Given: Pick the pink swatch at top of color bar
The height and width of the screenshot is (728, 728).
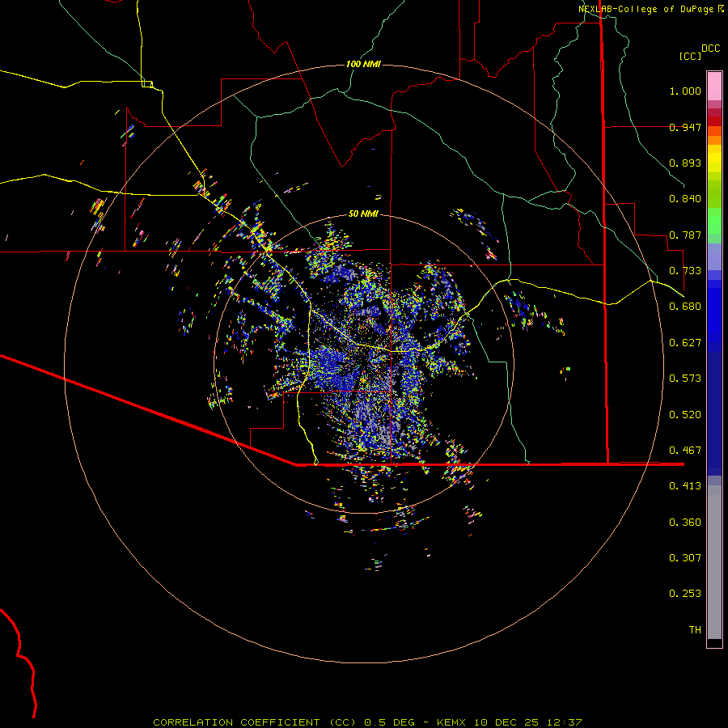Looking at the screenshot, I should pos(714,87).
